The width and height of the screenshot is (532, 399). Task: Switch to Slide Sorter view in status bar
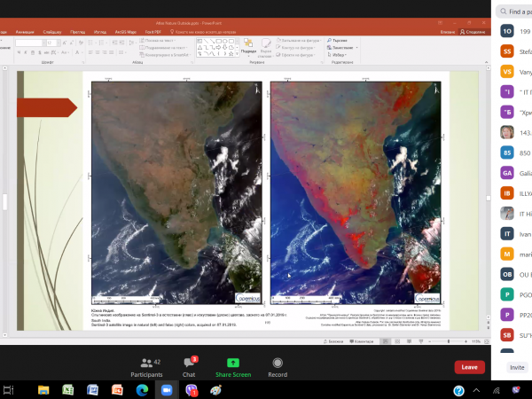(397, 341)
